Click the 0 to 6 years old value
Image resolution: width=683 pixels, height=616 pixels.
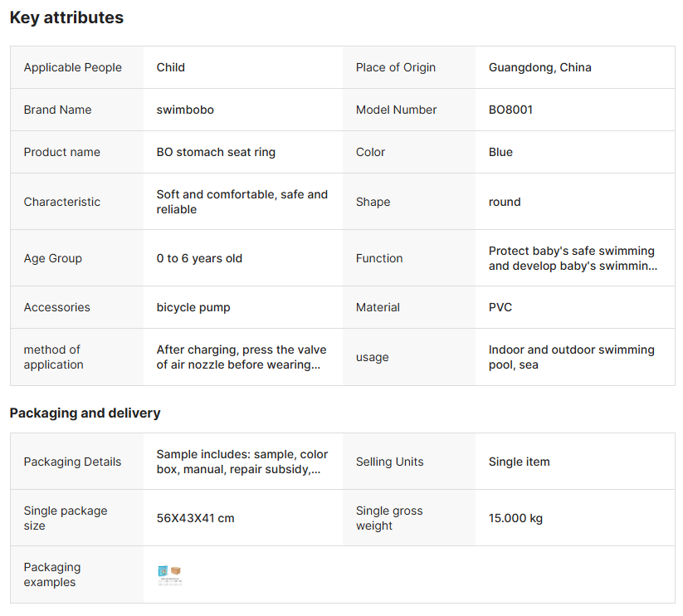click(x=199, y=258)
